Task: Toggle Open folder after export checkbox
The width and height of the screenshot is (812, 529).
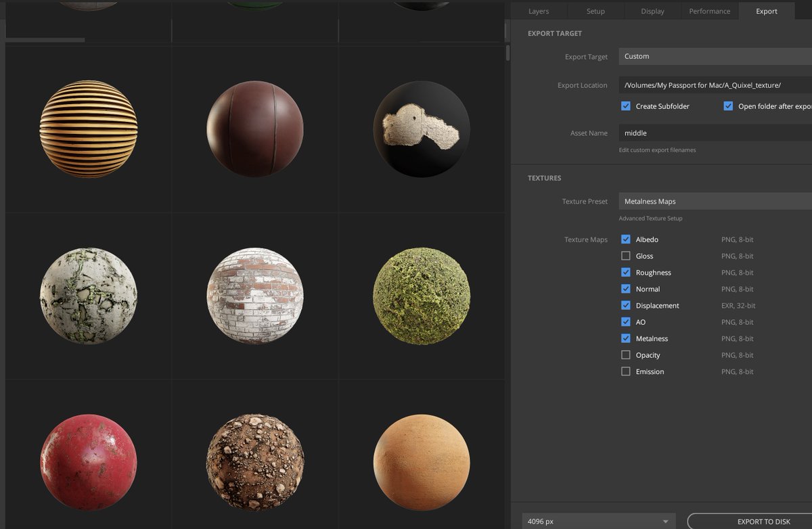Action: (x=728, y=106)
